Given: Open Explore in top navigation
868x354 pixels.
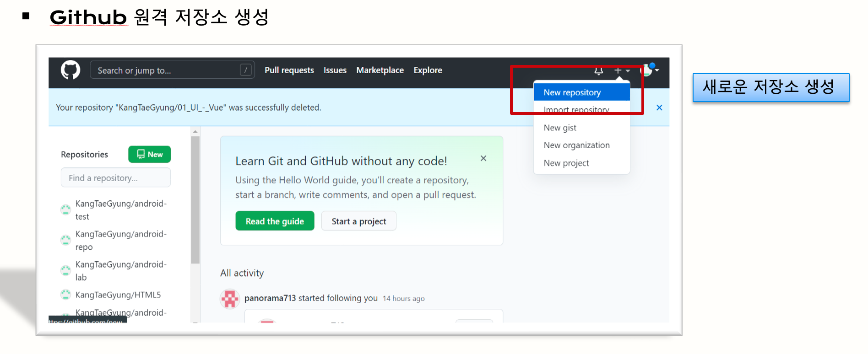Looking at the screenshot, I should coord(428,70).
